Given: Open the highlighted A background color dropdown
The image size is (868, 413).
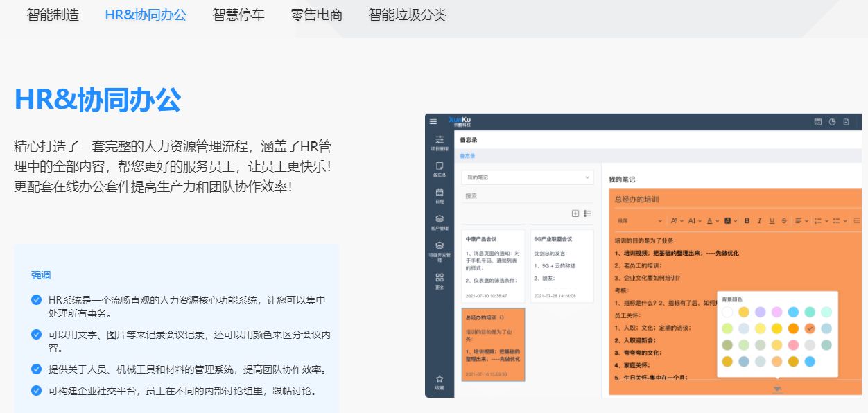Looking at the screenshot, I should coord(731,221).
